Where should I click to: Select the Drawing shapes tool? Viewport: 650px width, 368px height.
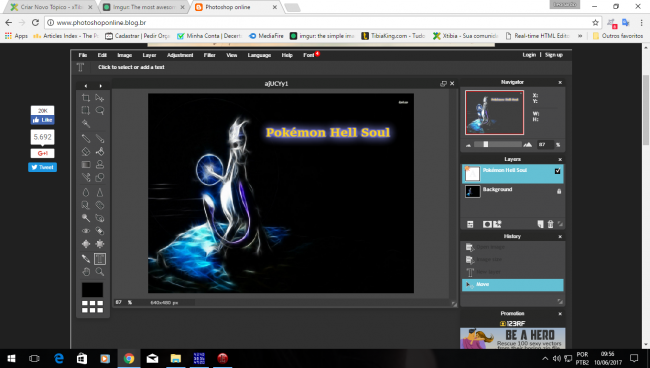(x=99, y=177)
